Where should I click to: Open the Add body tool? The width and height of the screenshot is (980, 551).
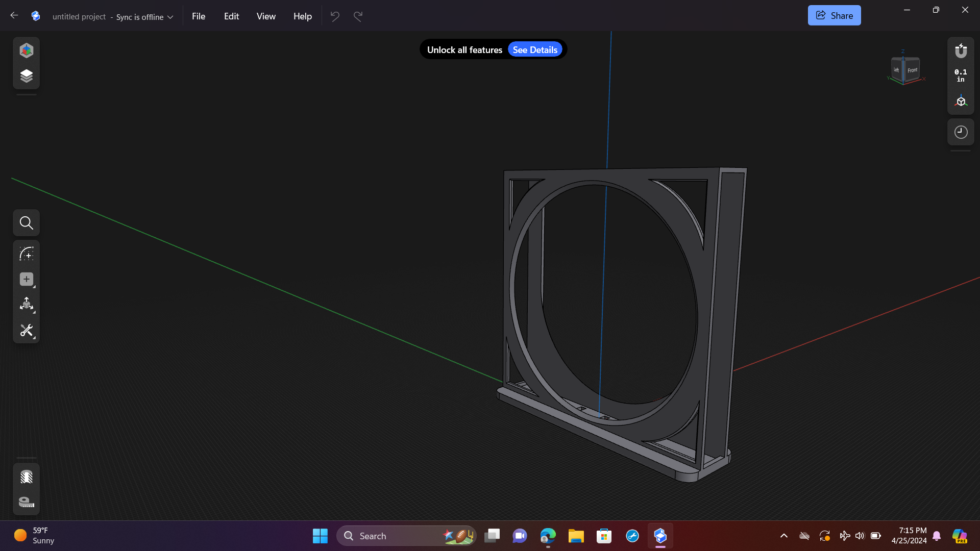click(x=26, y=279)
